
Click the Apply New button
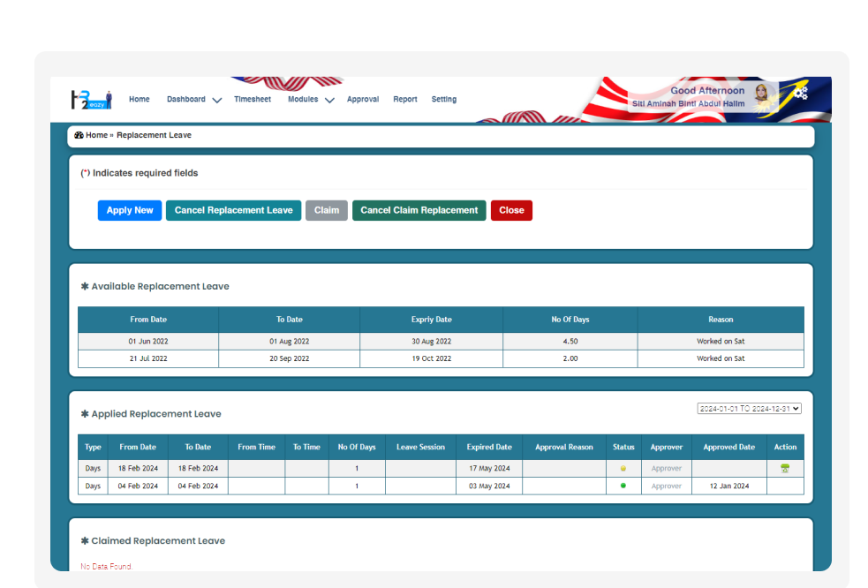(x=129, y=210)
